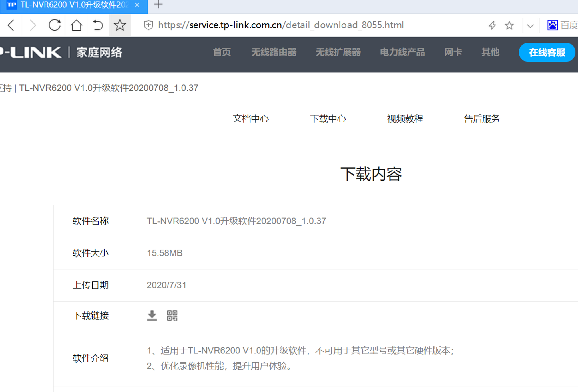Screen dimensions: 578x392
Task: Open the 无线路由器 navigation item
Action: click(x=274, y=52)
